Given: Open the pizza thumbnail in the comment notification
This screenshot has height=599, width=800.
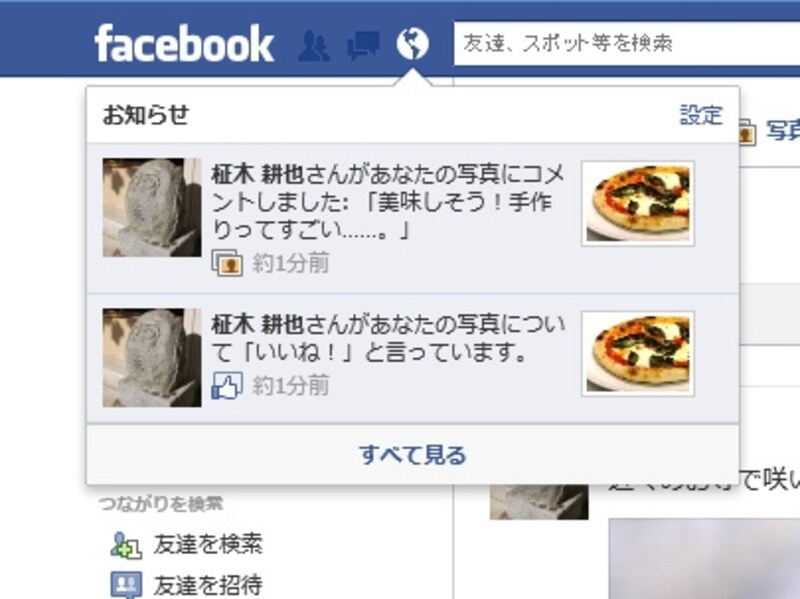Looking at the screenshot, I should point(638,203).
